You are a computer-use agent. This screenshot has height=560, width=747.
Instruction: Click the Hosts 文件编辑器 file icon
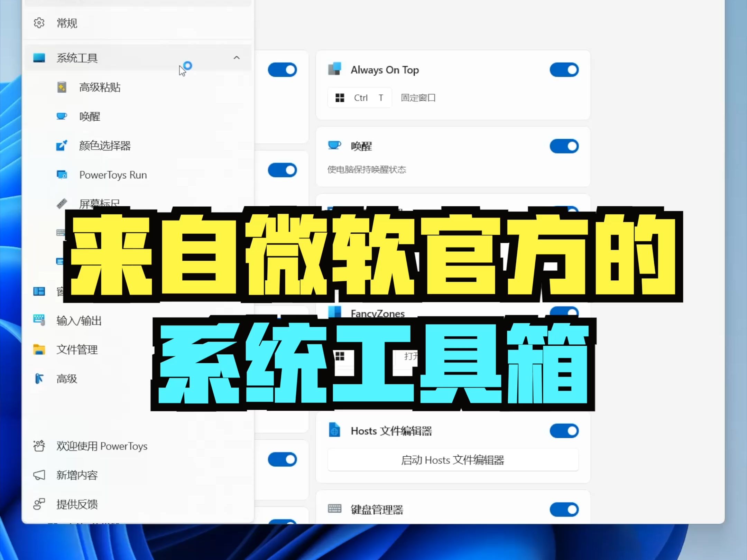point(334,430)
